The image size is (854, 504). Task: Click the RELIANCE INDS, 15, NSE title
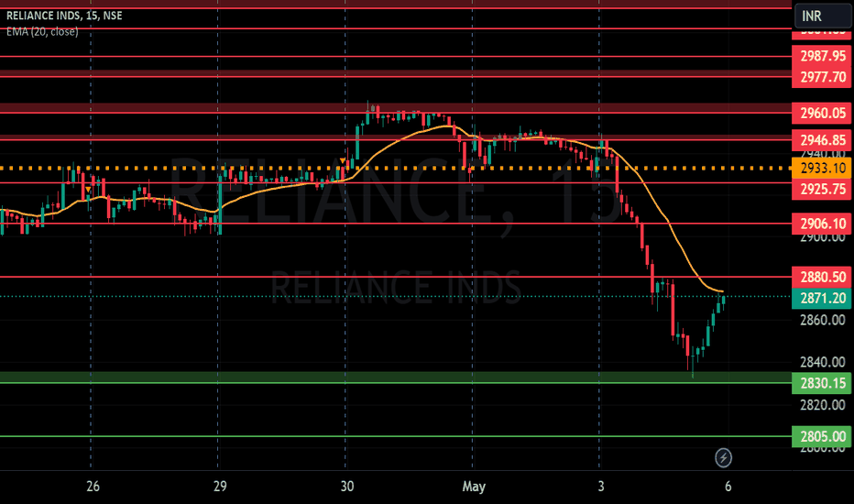[64, 16]
